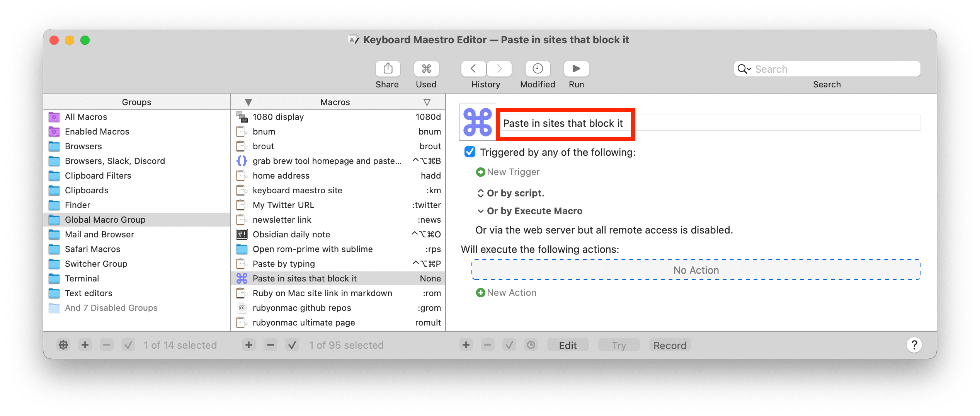980x416 pixels.
Task: Select the '1080 display' macro
Action: point(338,117)
